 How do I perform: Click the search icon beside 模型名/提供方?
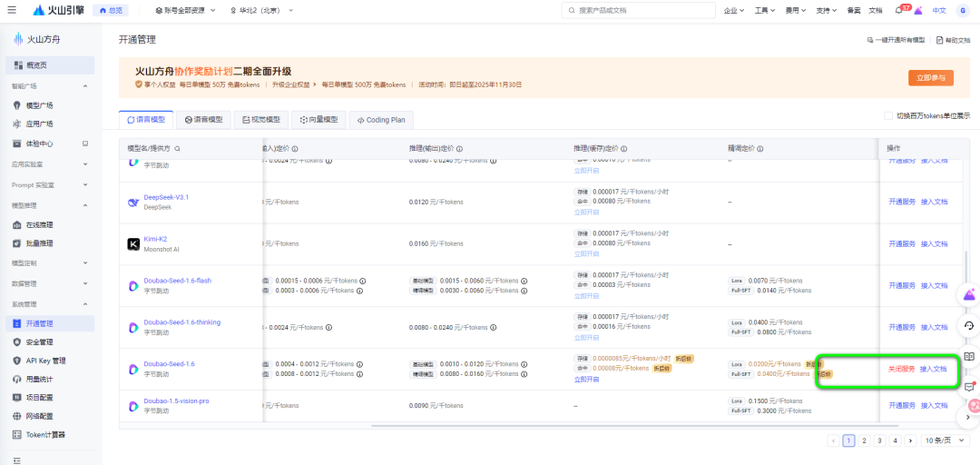point(178,149)
